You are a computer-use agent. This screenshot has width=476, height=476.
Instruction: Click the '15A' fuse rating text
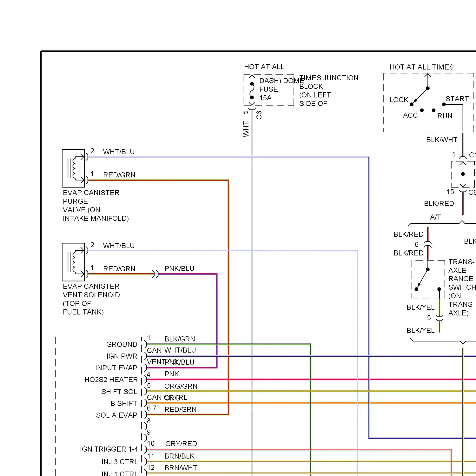265,98
